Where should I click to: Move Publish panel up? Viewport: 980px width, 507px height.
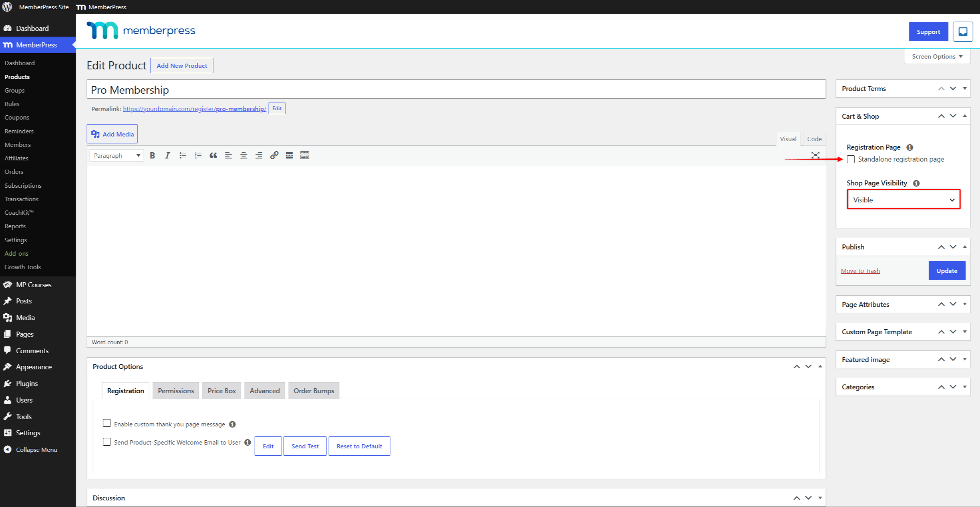941,247
